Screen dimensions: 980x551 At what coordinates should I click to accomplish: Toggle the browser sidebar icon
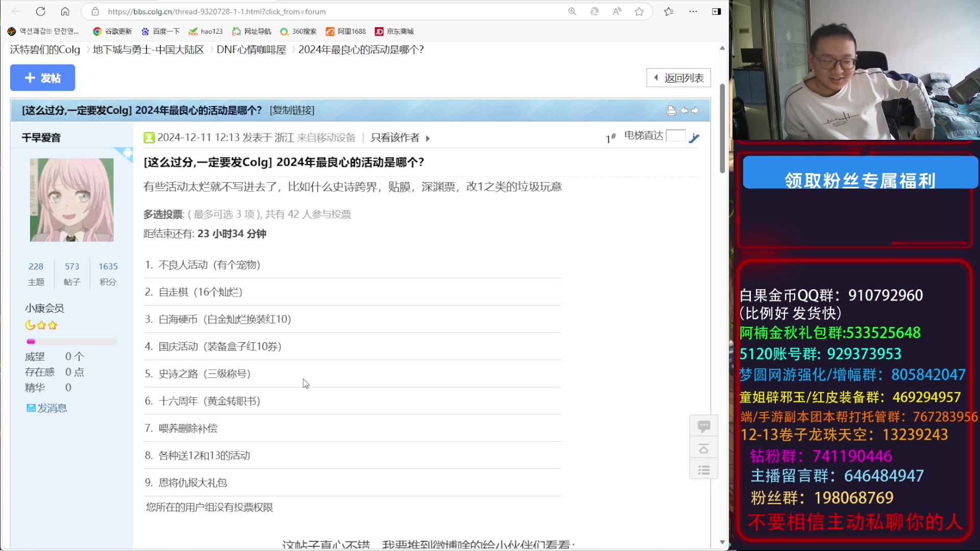tap(717, 11)
